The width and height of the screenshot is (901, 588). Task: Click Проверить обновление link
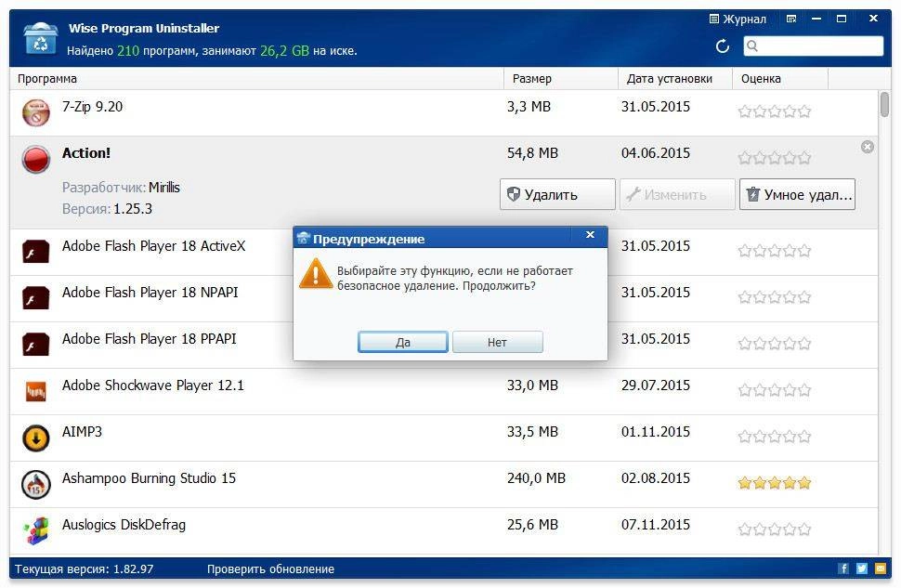click(x=270, y=569)
